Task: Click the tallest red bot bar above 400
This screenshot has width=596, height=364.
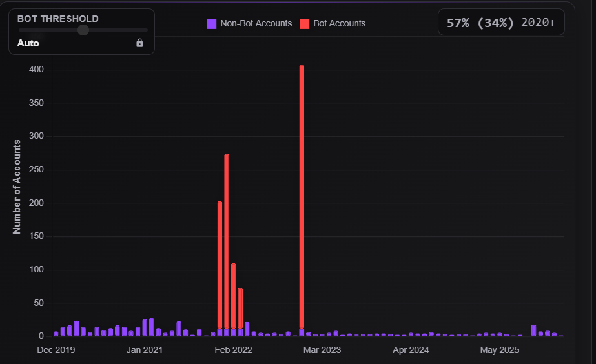Action: click(302, 196)
